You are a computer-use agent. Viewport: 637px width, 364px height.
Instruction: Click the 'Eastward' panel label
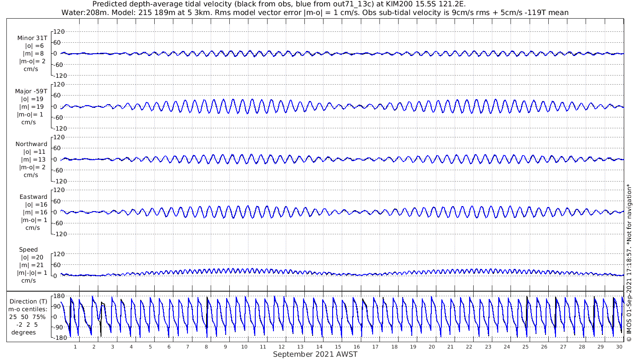(33, 197)
